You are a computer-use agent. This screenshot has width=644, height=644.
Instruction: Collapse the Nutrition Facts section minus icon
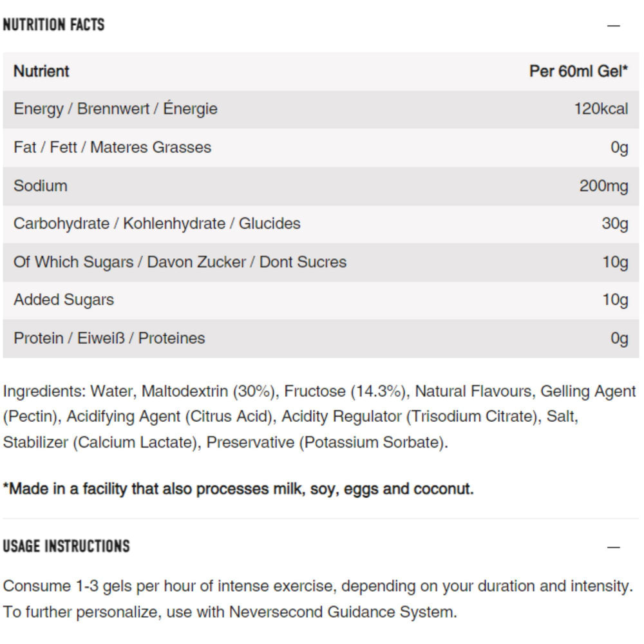614,26
